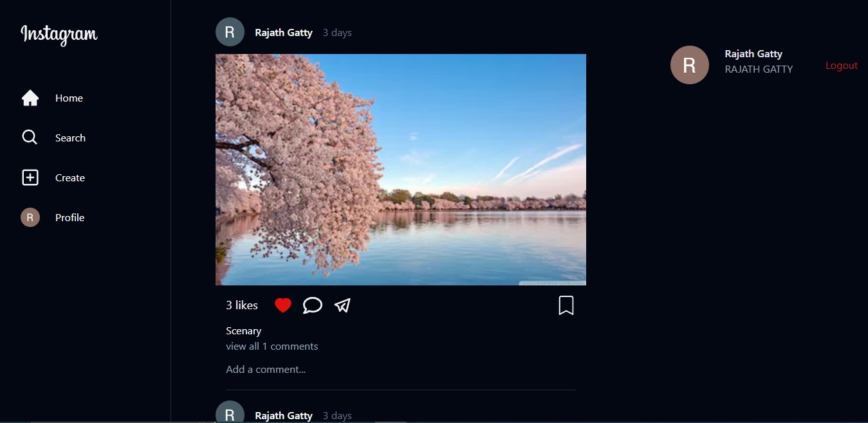Open comments with the speech bubble icon
Image resolution: width=868 pixels, height=423 pixels.
[x=312, y=305]
